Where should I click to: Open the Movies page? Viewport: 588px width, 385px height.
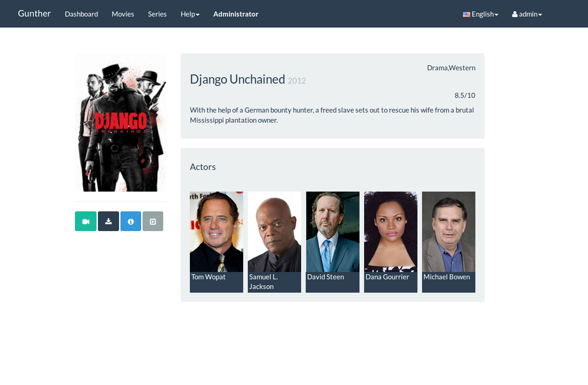[x=123, y=14]
